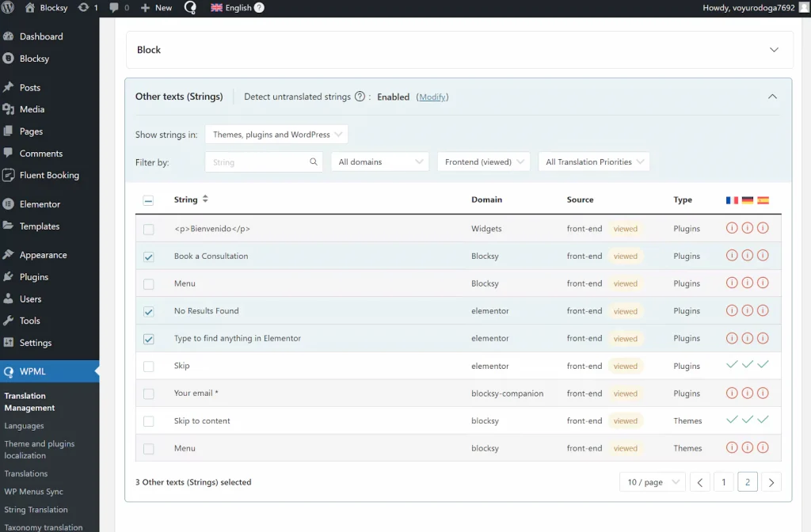The width and height of the screenshot is (811, 532).
Task: Open Fluent Booking in the sidebar
Action: click(50, 175)
